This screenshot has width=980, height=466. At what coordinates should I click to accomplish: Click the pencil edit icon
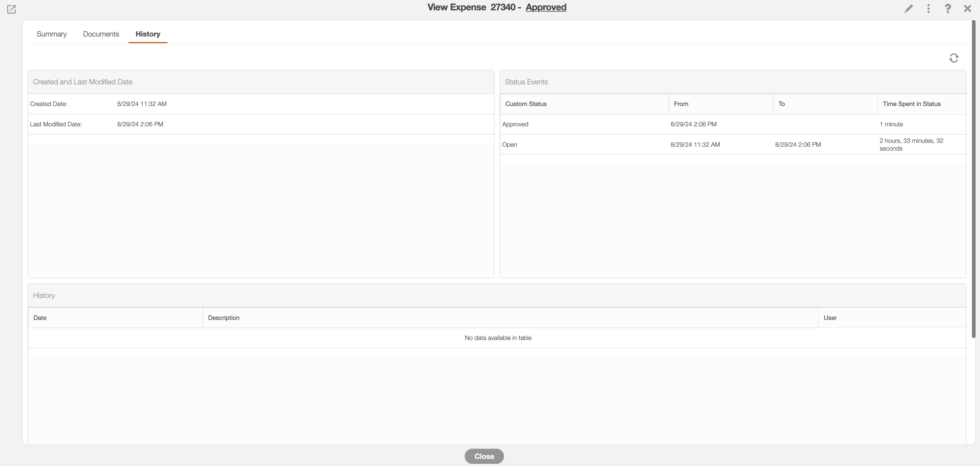coord(908,8)
